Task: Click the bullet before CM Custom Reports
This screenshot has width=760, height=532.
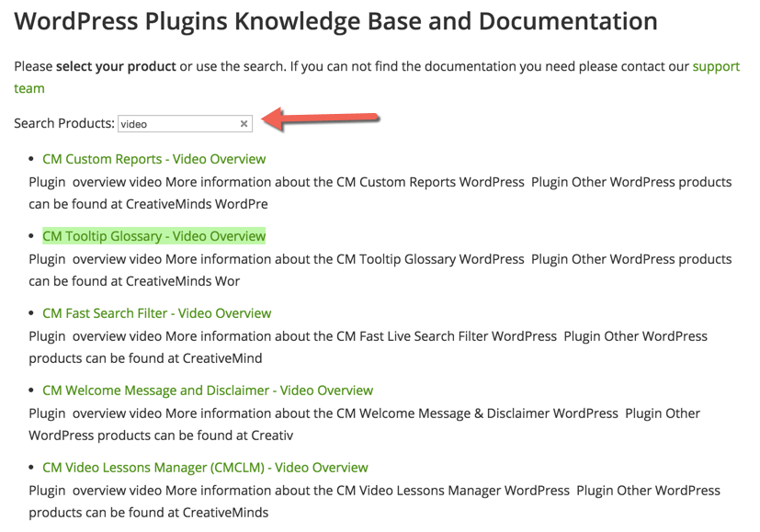Action: 32,160
